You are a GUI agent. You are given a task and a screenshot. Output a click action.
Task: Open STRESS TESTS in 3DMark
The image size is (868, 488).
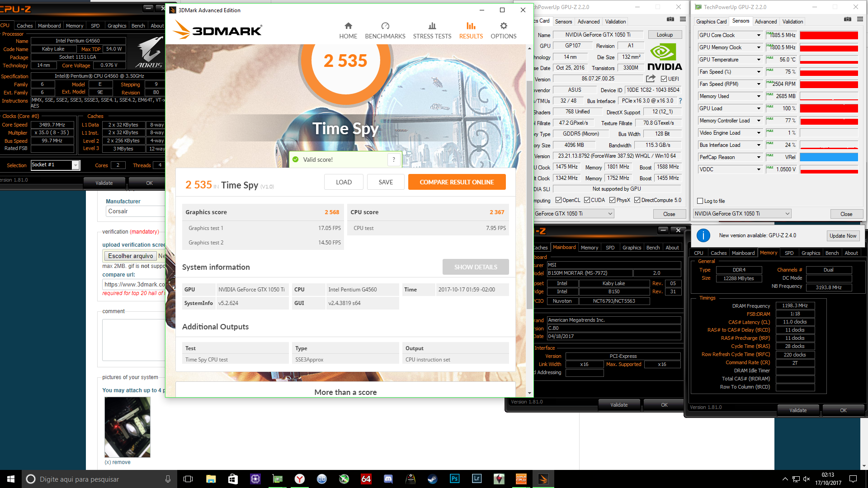coord(432,31)
